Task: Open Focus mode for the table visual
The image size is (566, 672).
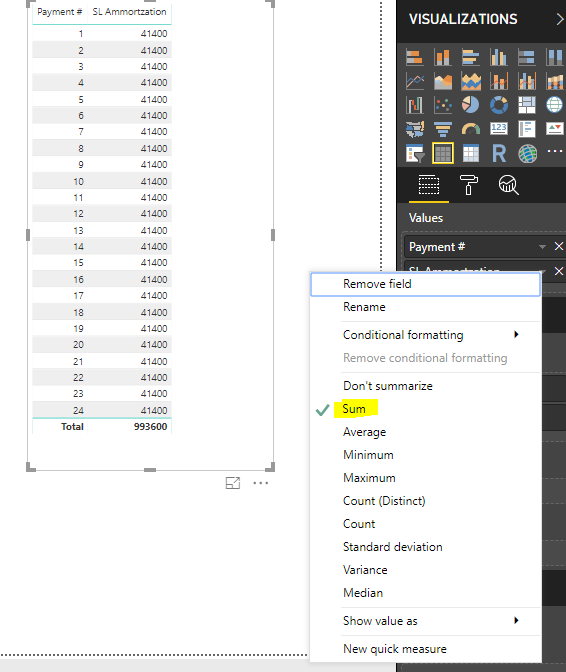Action: [x=233, y=483]
